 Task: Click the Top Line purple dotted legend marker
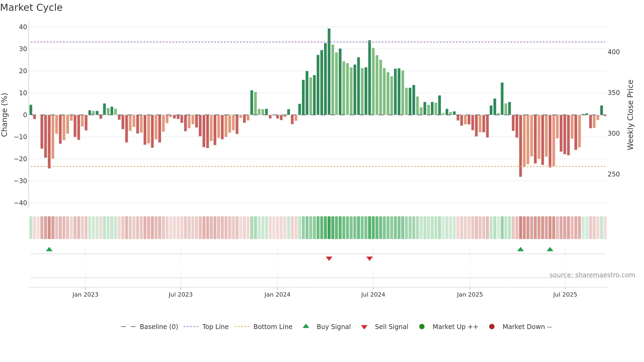pyautogui.click(x=191, y=327)
